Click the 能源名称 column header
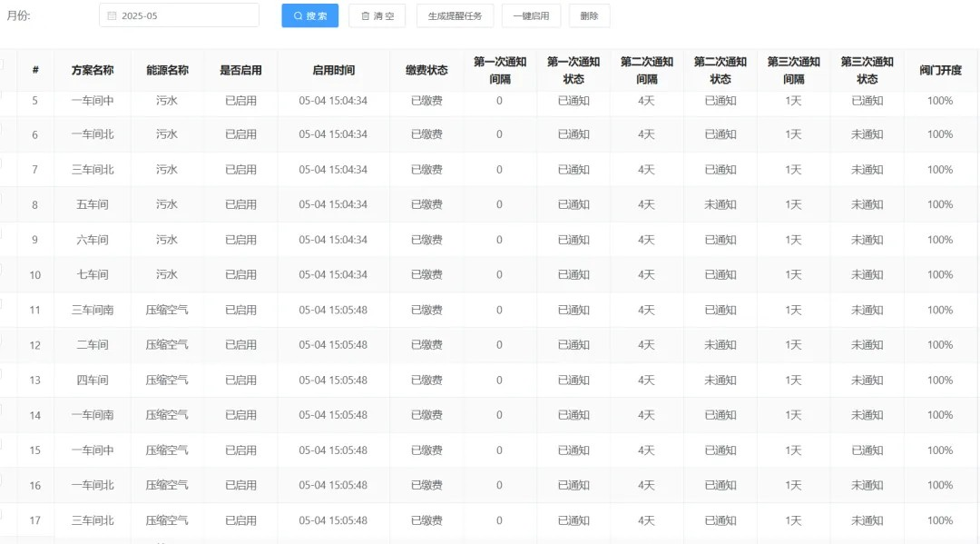The width and height of the screenshot is (980, 544). click(x=167, y=70)
